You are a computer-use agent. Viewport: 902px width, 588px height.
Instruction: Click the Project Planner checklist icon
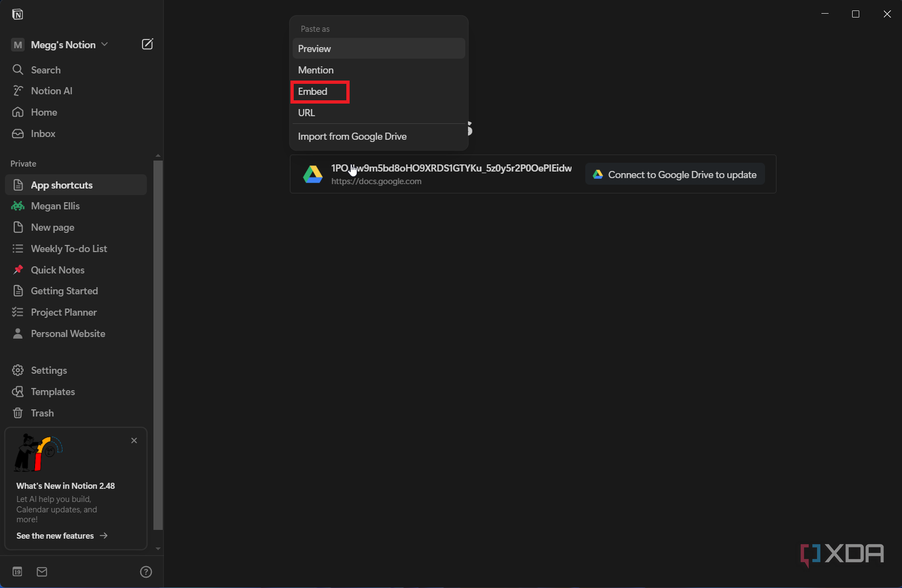(x=18, y=312)
